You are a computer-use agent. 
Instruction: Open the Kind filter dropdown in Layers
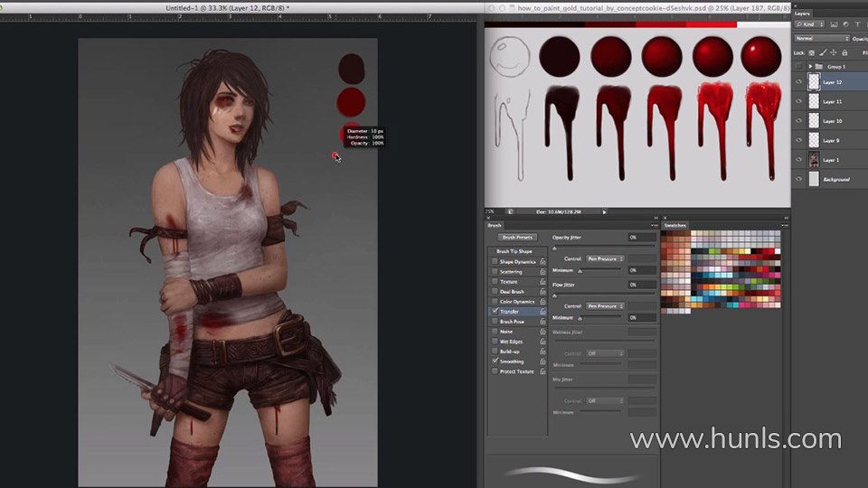pyautogui.click(x=809, y=24)
